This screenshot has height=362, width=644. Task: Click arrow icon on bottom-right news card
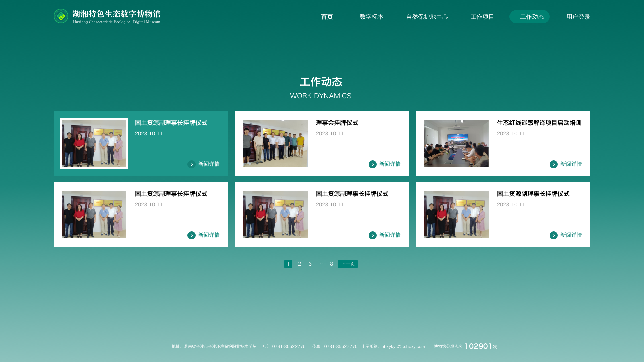[553, 235]
